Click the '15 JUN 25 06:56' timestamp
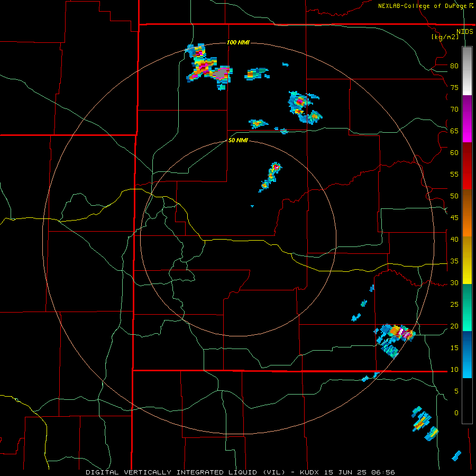 tap(360, 472)
